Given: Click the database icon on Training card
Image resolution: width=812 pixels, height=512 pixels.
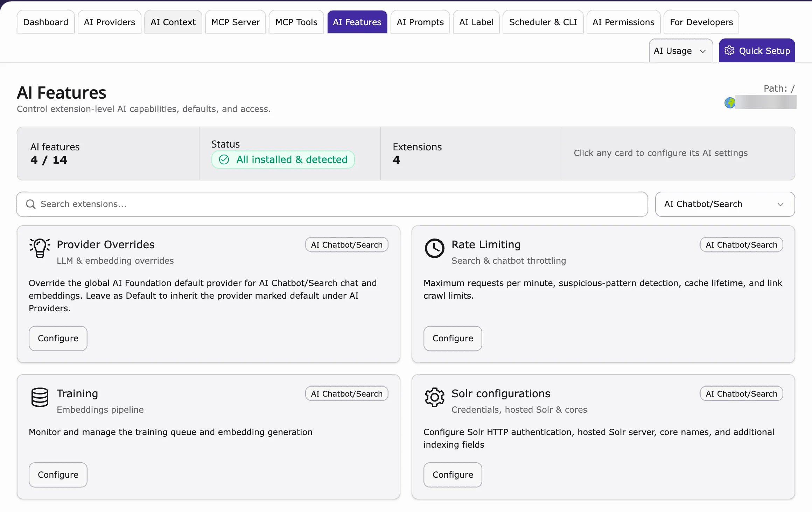Looking at the screenshot, I should tap(40, 397).
